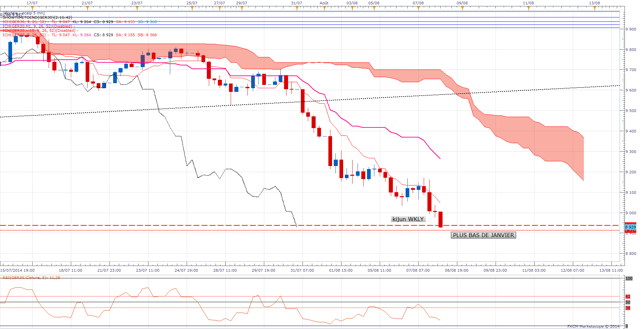Click the orange day marker under 17/07
Screen dimensions: 644x329
pyautogui.click(x=32, y=8)
